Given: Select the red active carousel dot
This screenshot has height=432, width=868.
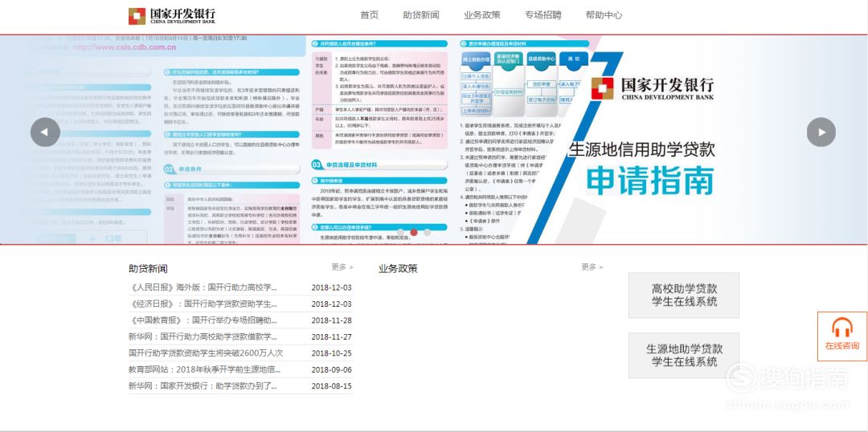Looking at the screenshot, I should coord(414,232).
